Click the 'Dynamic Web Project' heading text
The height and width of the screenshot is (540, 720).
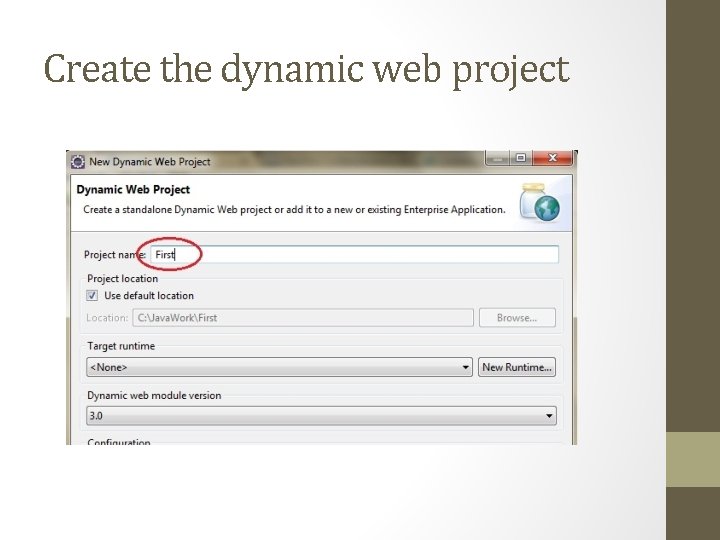133,190
